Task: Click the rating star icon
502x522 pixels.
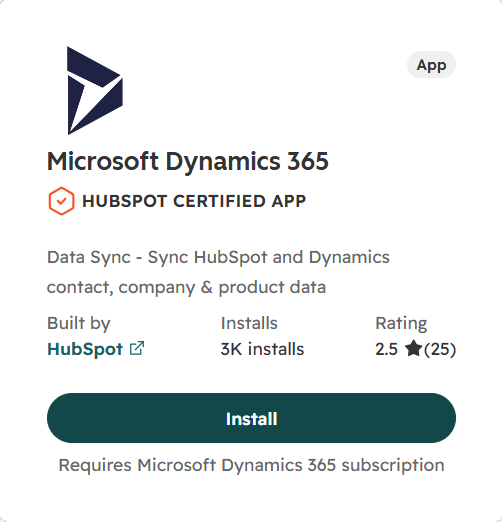Action: (413, 348)
